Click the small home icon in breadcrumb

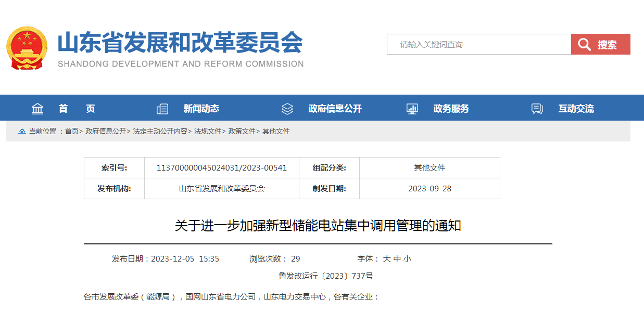(x=22, y=132)
